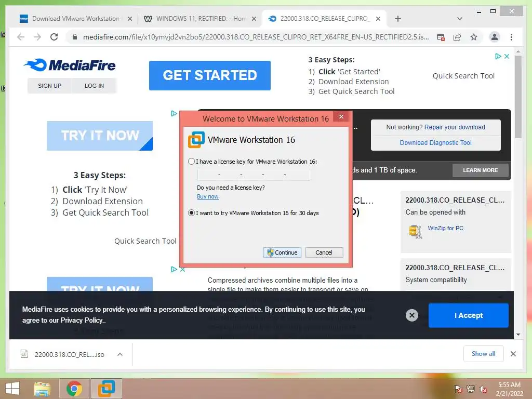Click the I Accept cookies button
The width and height of the screenshot is (532, 399).
(469, 315)
